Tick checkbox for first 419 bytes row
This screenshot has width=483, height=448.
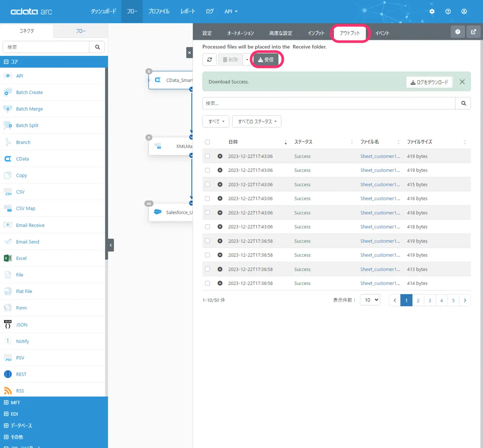(208, 156)
